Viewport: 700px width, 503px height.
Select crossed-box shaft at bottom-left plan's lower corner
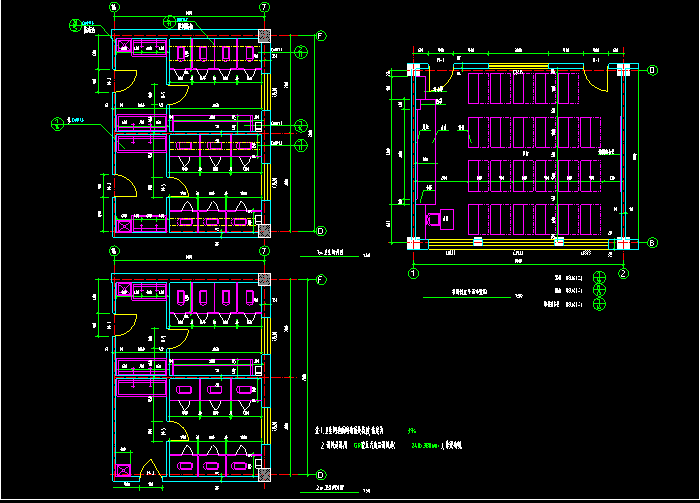tap(124, 471)
